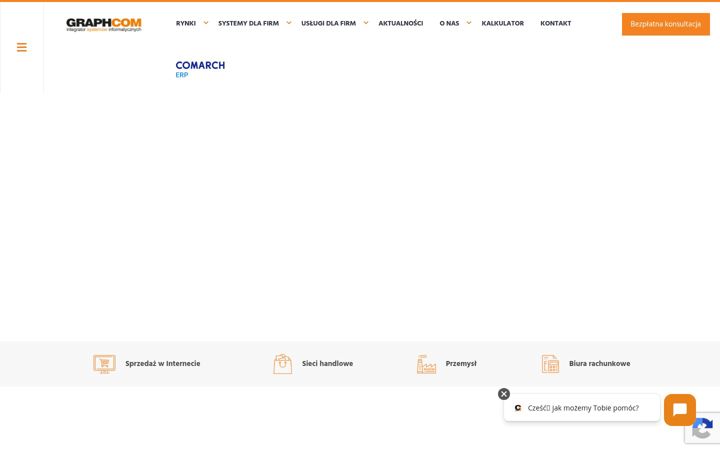
Task: Expand the Usługi dla firm chevron
Action: click(366, 22)
